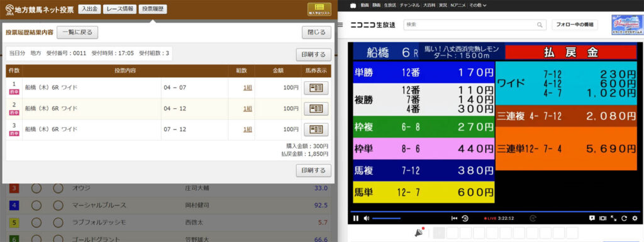Click the blue 4 horse number box
The width and height of the screenshot is (644, 242).
[14, 205]
